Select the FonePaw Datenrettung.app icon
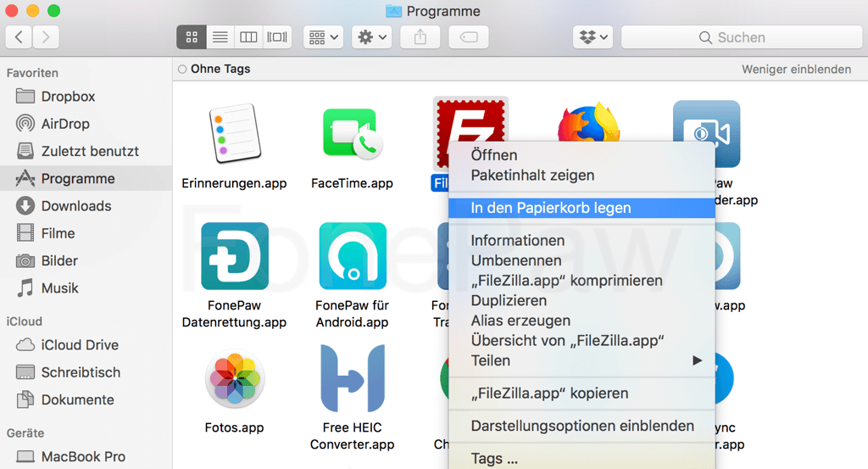This screenshot has height=469, width=868. (235, 256)
